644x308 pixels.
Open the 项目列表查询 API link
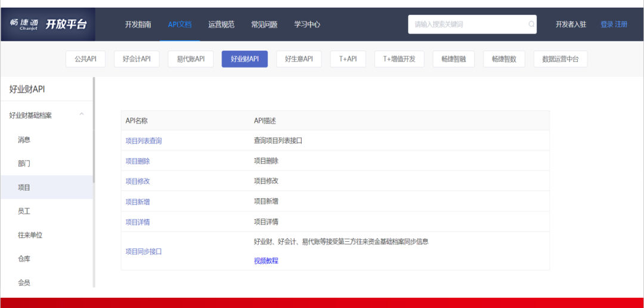click(143, 141)
